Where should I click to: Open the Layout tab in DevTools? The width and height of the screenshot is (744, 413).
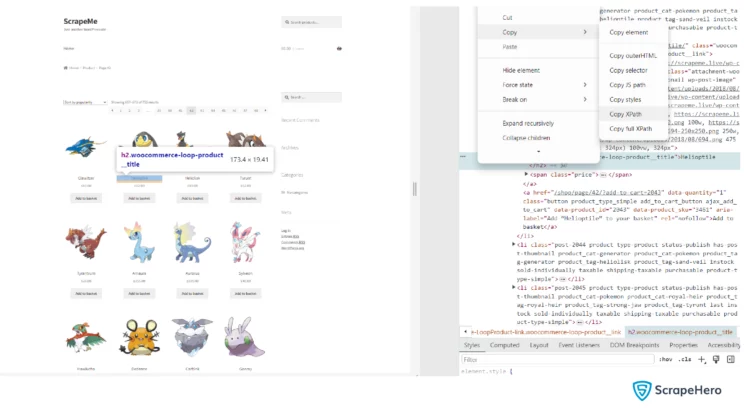[x=539, y=345]
